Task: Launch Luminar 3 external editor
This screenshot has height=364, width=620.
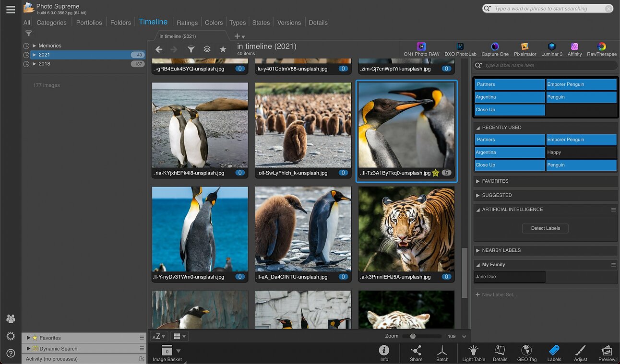Action: pos(552,49)
